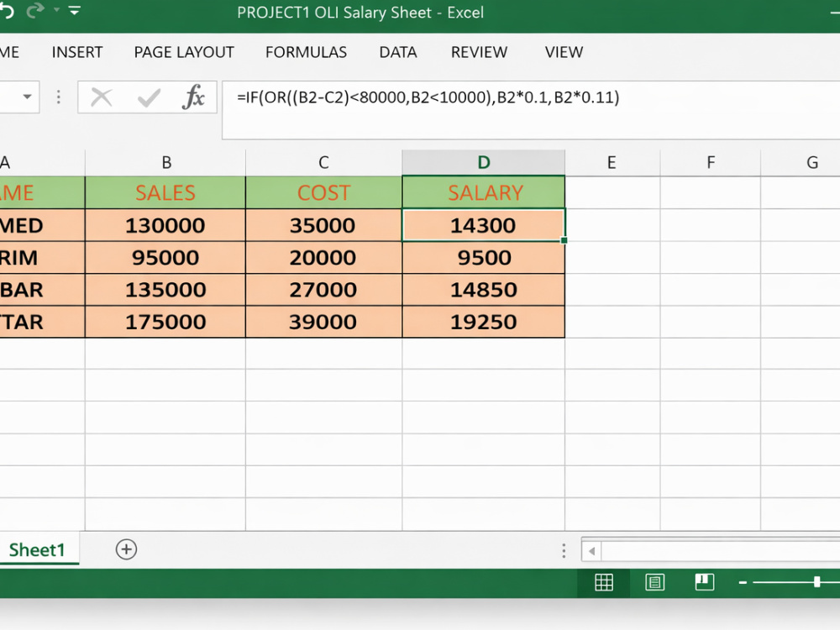
Task: Open the FORMULAS ribbon tab
Action: coord(306,52)
